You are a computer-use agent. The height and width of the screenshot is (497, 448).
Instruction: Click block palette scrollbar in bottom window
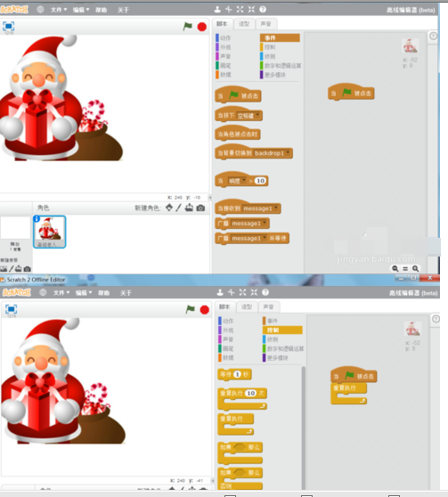(x=303, y=428)
